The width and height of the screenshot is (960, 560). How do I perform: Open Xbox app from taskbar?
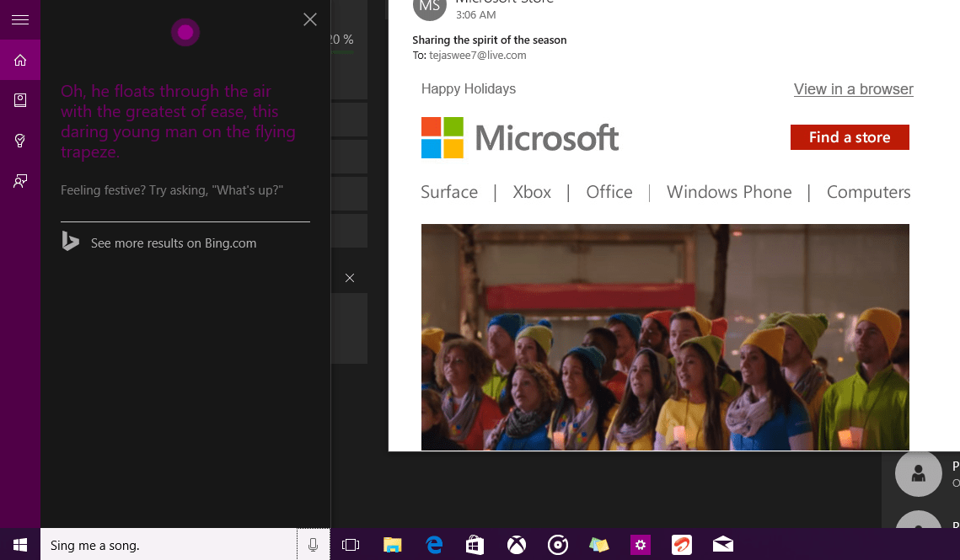click(517, 545)
